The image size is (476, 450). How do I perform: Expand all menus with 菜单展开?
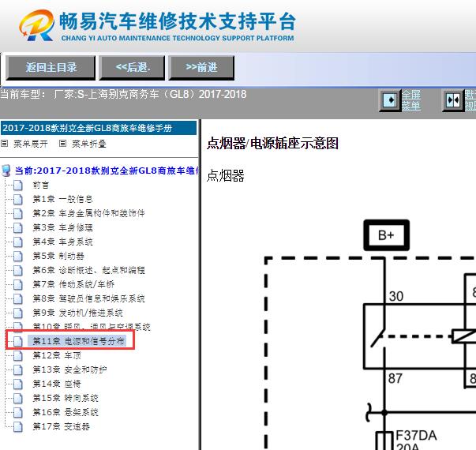[30, 144]
